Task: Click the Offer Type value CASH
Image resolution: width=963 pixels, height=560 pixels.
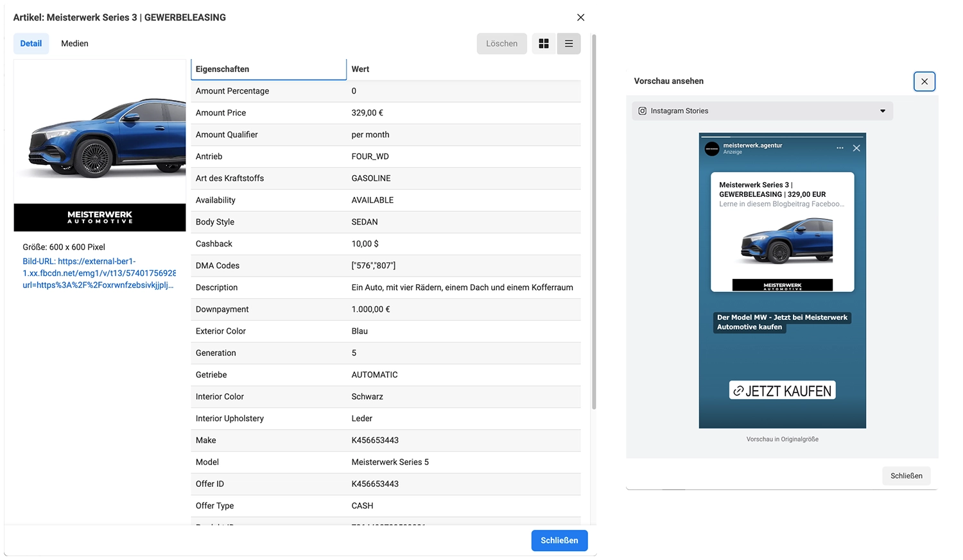Action: (362, 505)
